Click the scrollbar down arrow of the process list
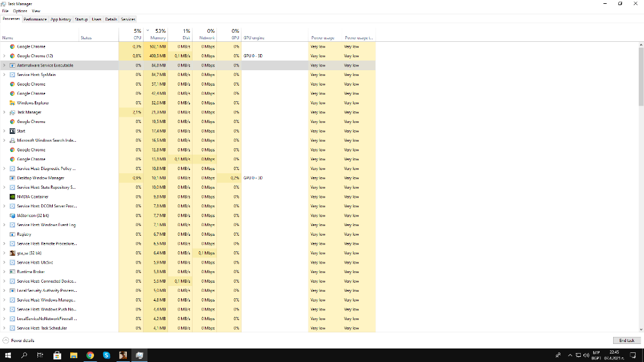 click(641, 330)
